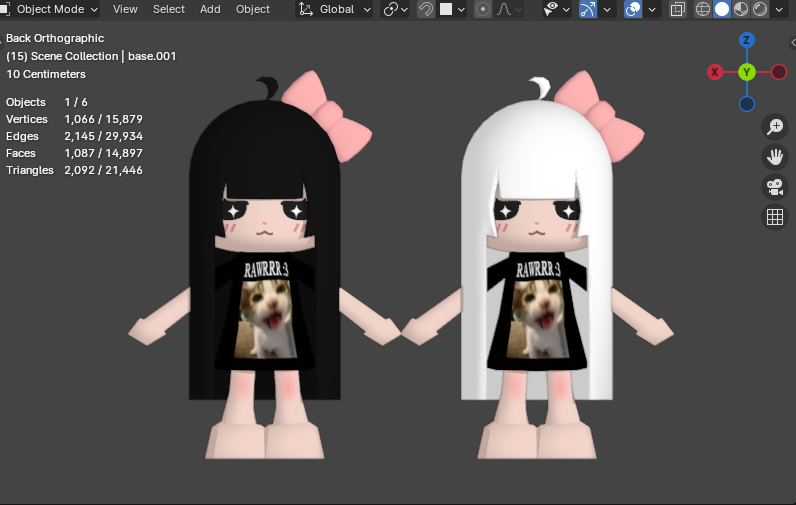Switch perspective/orthographic with the grid icon
796x505 pixels.
pos(775,217)
